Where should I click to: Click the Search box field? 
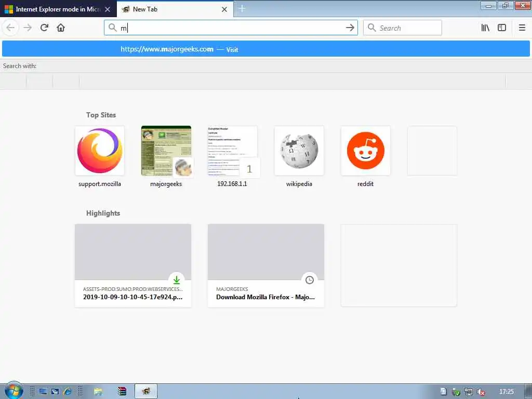coord(403,28)
